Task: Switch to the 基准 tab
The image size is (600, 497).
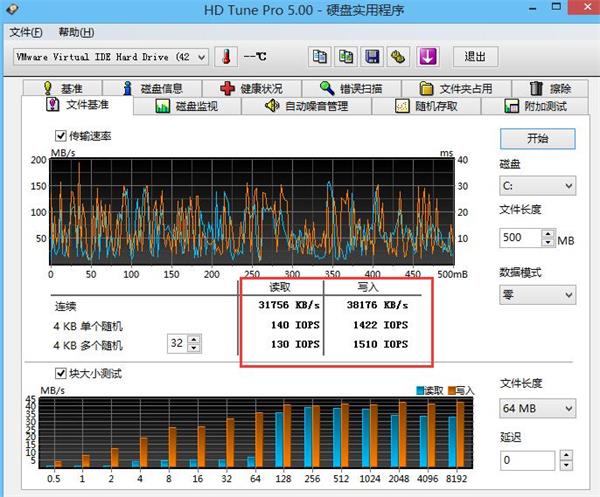Action: (x=62, y=88)
